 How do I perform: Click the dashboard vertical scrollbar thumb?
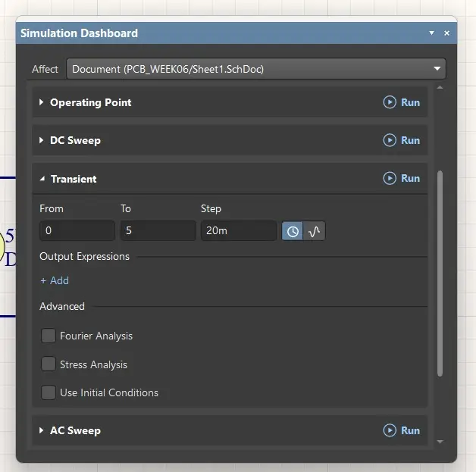tap(440, 273)
